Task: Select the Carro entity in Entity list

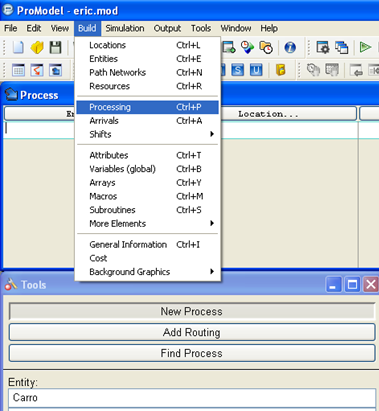Action: 192,398
